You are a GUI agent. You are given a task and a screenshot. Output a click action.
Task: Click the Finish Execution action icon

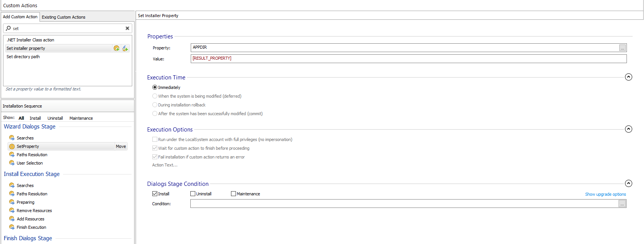click(12, 227)
